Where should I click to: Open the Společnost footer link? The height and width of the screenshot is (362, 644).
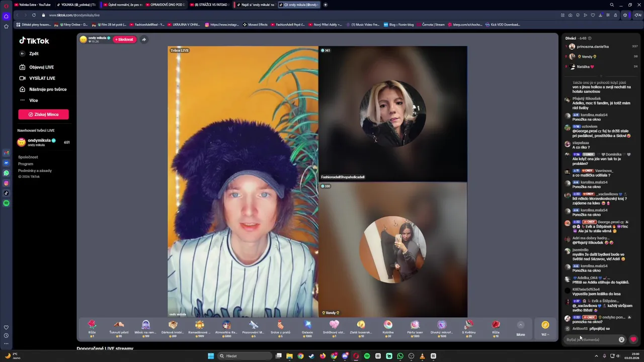click(x=28, y=157)
